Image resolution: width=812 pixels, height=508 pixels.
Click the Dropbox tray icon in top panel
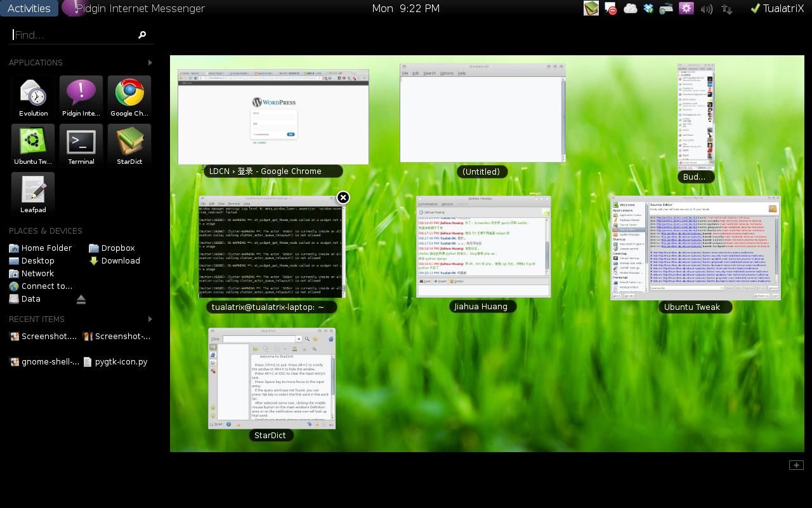coord(648,8)
